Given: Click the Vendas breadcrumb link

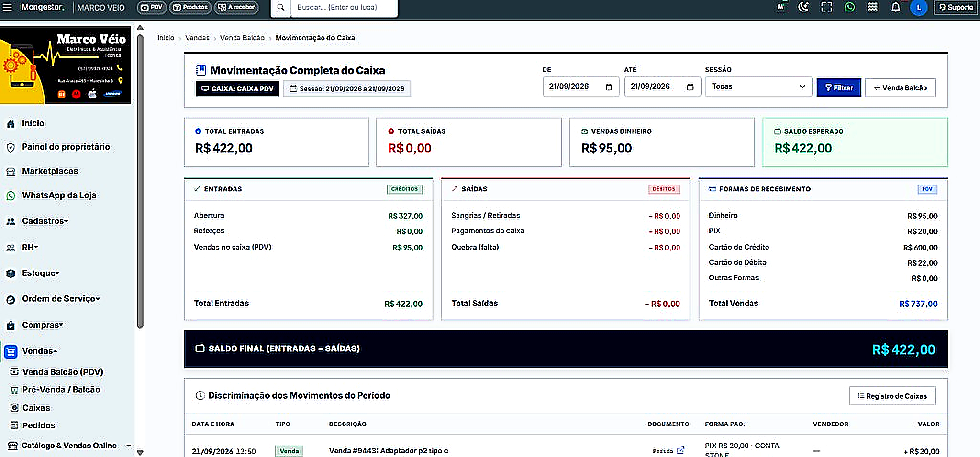Looking at the screenshot, I should point(197,38).
